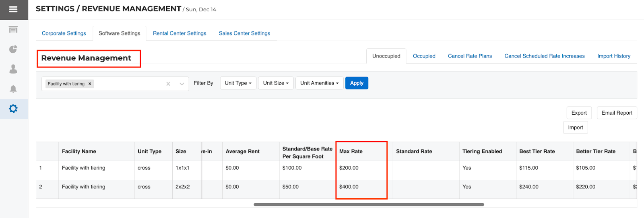Remove the Facility with tiering tag
The image size is (644, 218).
coord(90,84)
